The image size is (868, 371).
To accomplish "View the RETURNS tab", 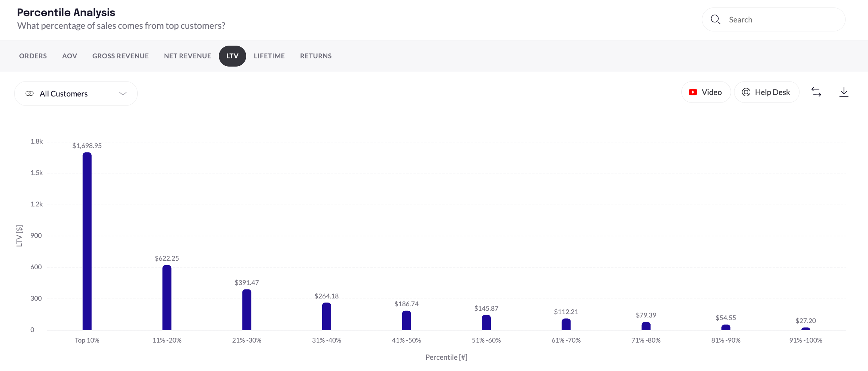I will (x=316, y=56).
